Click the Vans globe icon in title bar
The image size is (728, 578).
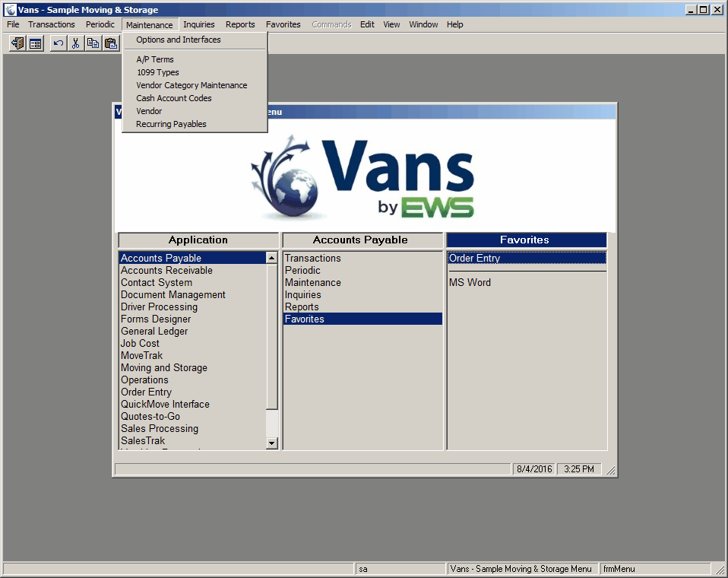click(x=10, y=10)
